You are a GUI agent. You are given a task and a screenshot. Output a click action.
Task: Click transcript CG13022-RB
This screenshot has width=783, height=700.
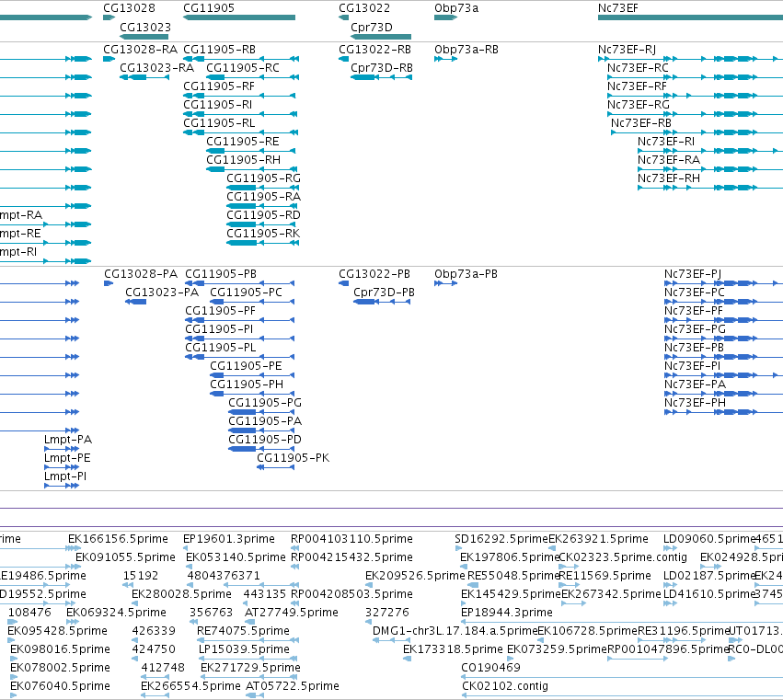click(x=375, y=50)
